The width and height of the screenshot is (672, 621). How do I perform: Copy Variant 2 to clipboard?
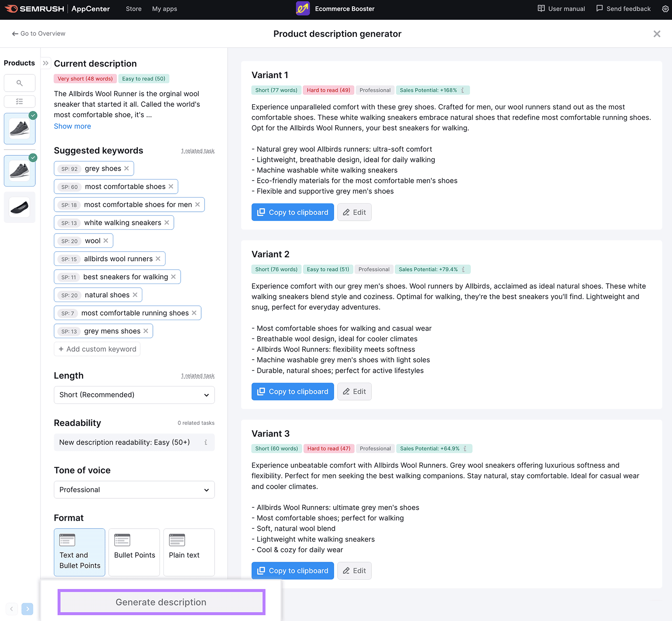(292, 392)
